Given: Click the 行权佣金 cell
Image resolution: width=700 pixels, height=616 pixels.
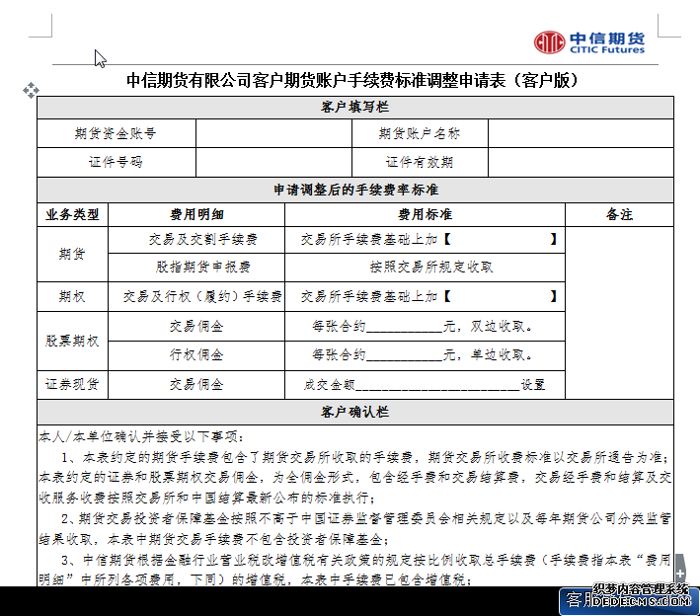Looking at the screenshot, I should point(196,355).
